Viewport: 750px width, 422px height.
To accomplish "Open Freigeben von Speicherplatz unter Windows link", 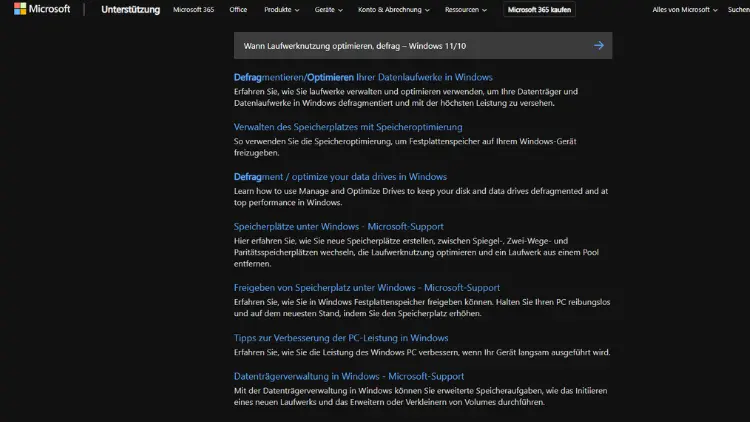I will 367,288.
